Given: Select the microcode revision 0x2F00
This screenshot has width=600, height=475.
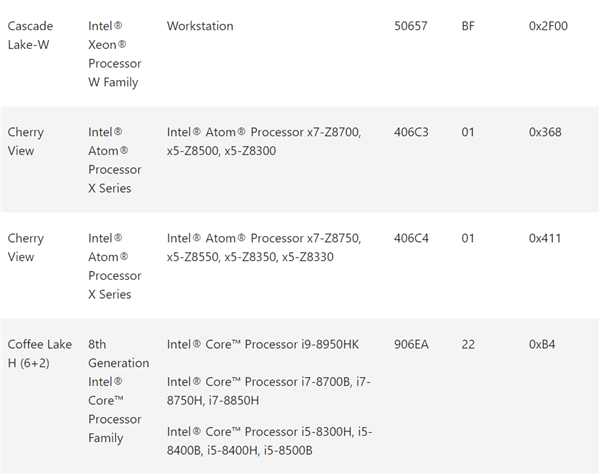Looking at the screenshot, I should [x=548, y=26].
